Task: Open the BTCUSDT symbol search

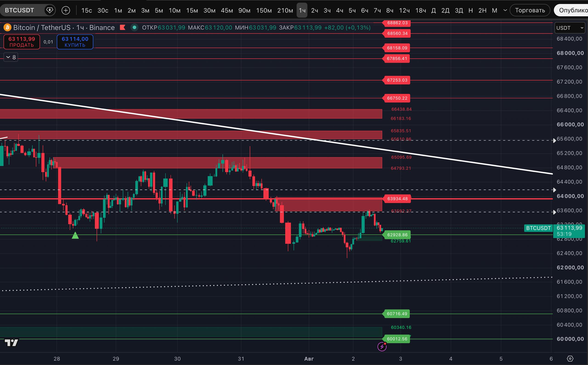Action: pyautogui.click(x=20, y=10)
